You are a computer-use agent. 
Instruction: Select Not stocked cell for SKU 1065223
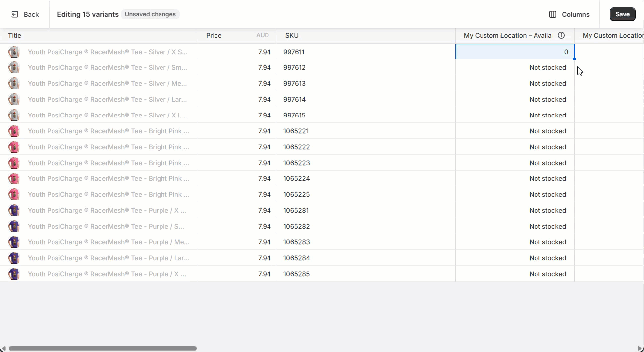pyautogui.click(x=515, y=163)
